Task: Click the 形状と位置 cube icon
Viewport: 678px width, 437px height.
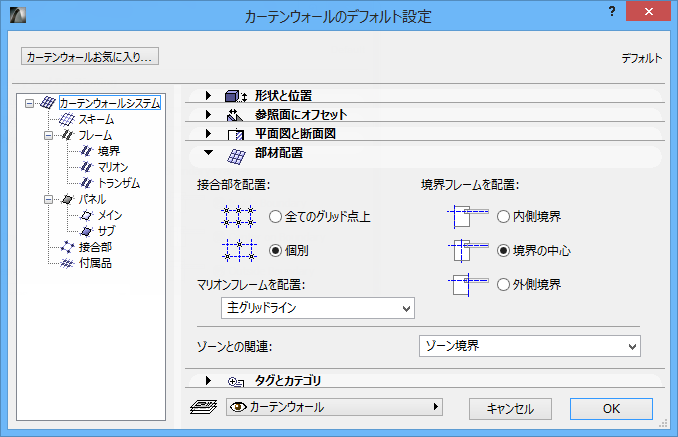Action: (236, 96)
